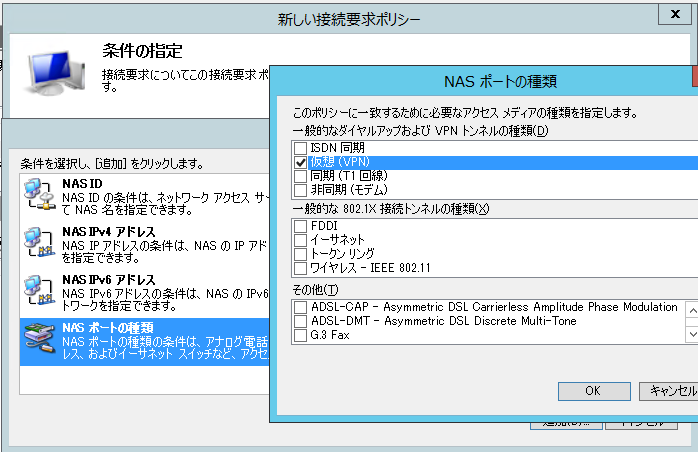Viewport: 698px width, 452px height.
Task: Click the その他(T) section label
Action: (315, 290)
